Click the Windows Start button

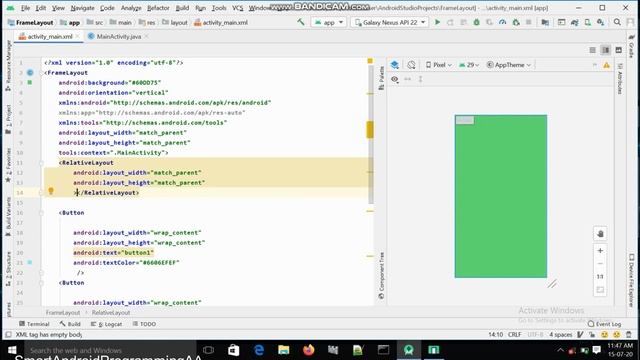pyautogui.click(x=12, y=350)
